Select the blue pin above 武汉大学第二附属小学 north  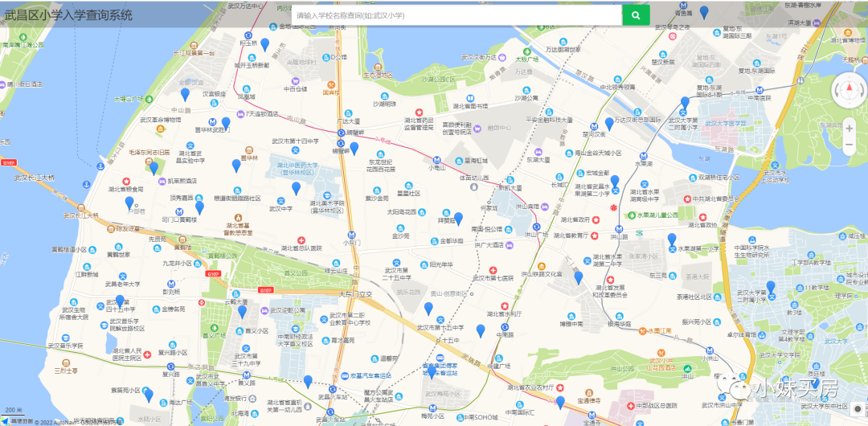[x=685, y=103]
